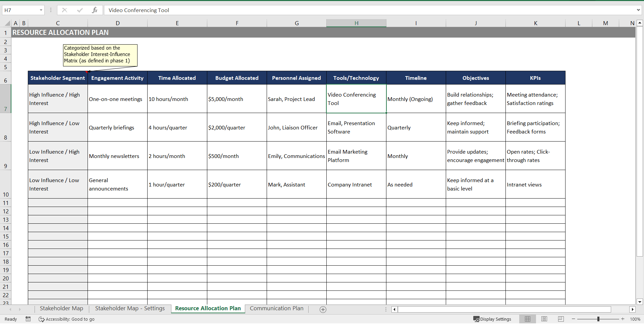Select the Quarterly briefings cell
The width and height of the screenshot is (644, 324).
tap(117, 127)
